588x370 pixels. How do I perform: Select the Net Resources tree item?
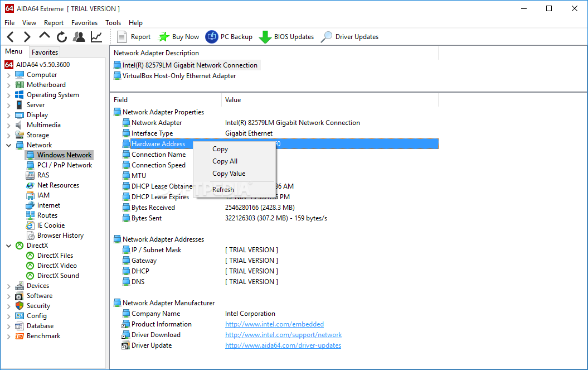click(53, 185)
